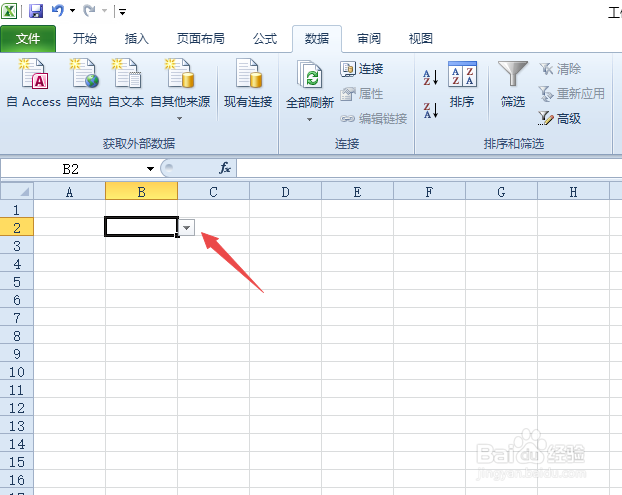Image resolution: width=622 pixels, height=495 pixels.
Task: Click the 全部刷新 refresh icon
Action: point(310,75)
